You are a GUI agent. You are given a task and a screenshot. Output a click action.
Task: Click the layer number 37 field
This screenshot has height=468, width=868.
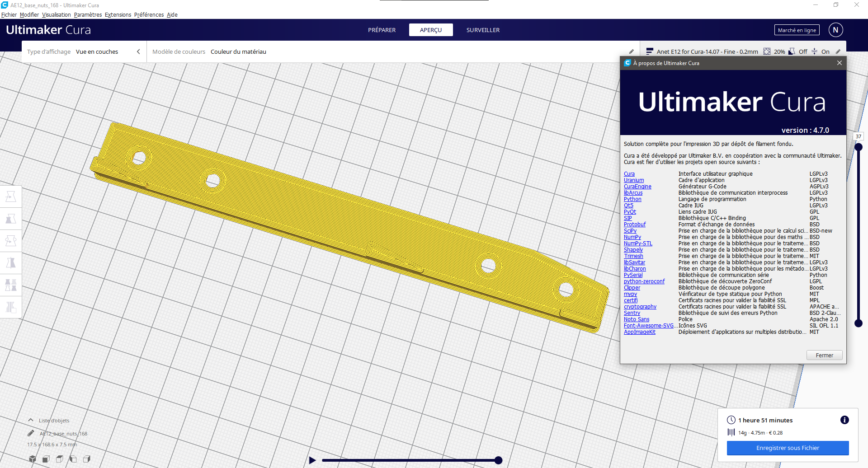[858, 136]
